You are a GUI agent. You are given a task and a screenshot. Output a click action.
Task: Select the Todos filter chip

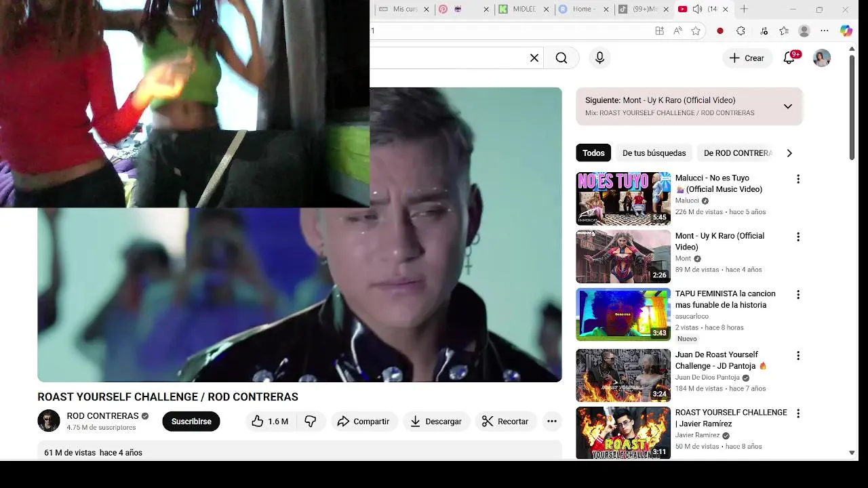point(593,153)
